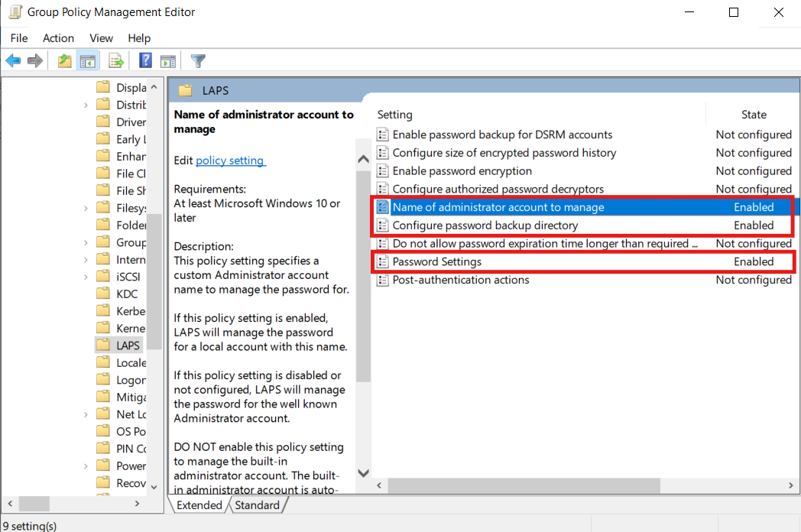Select the LAPS folder in the tree
This screenshot has width=801, height=532.
pos(128,345)
